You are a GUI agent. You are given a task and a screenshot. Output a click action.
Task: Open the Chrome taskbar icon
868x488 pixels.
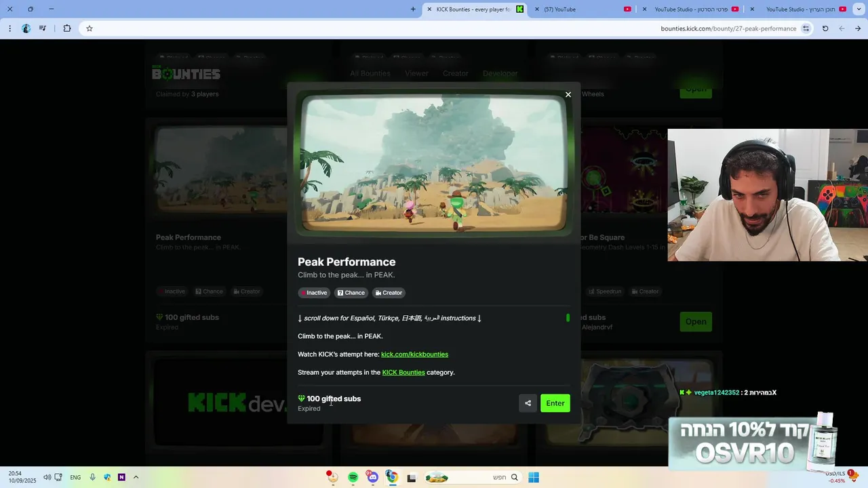(391, 477)
